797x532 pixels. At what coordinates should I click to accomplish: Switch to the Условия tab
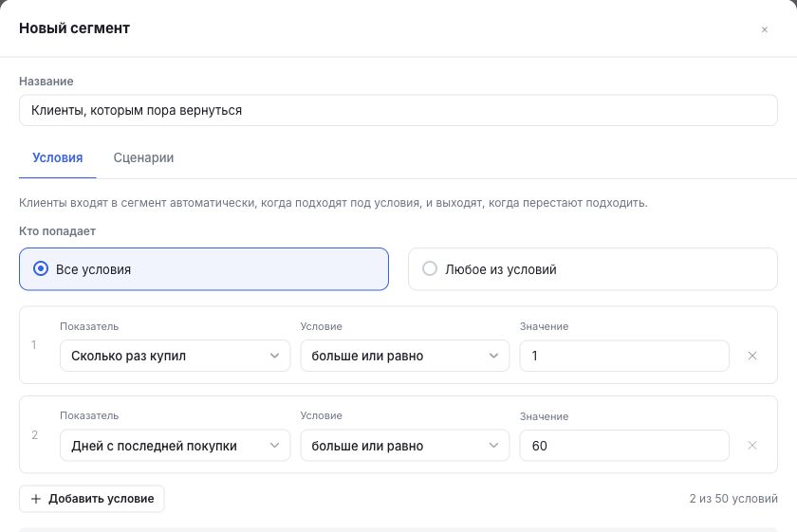pyautogui.click(x=58, y=157)
